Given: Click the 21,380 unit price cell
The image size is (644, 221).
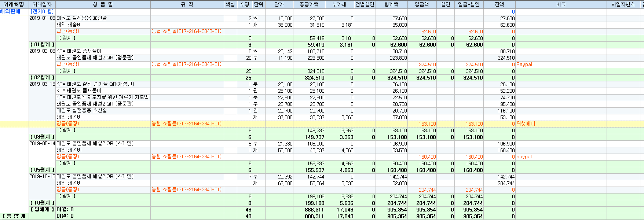Looking at the screenshot, I should pyautogui.click(x=279, y=144).
